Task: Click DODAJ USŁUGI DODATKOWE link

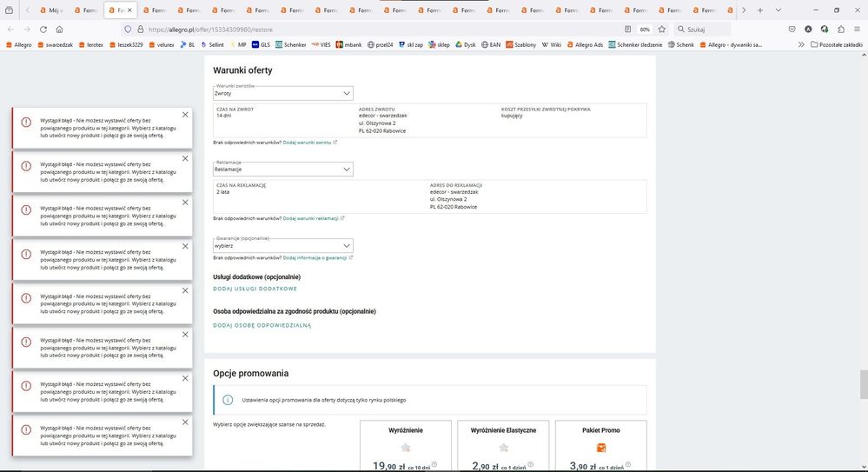Action: pos(255,289)
